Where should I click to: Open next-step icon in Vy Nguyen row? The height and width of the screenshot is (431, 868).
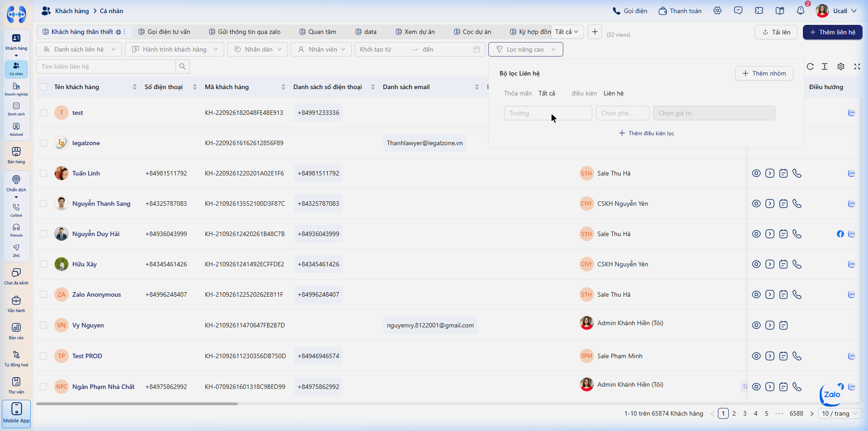click(770, 325)
